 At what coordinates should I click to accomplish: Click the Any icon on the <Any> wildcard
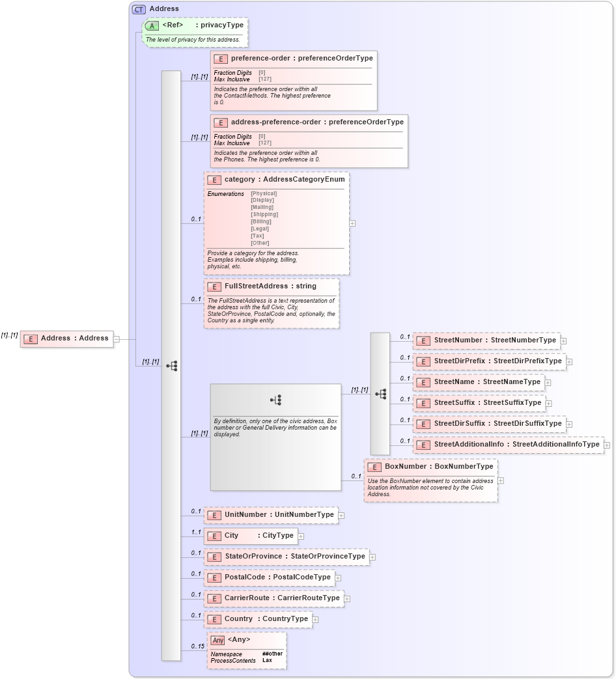pyautogui.click(x=218, y=639)
